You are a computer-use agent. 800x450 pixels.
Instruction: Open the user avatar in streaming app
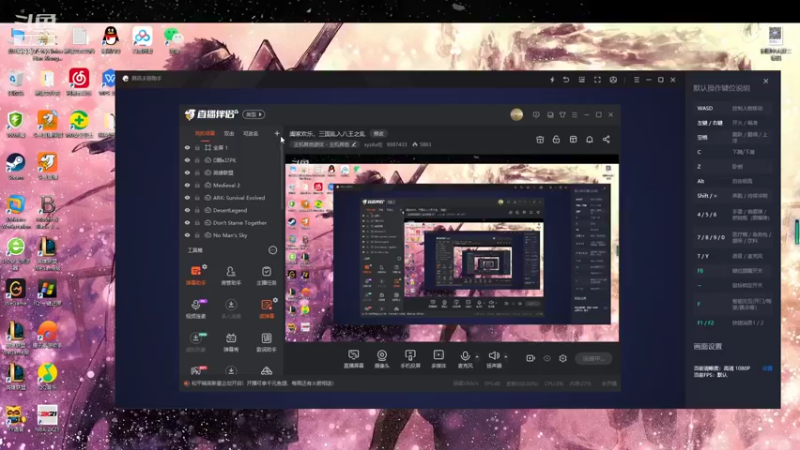pyautogui.click(x=516, y=114)
